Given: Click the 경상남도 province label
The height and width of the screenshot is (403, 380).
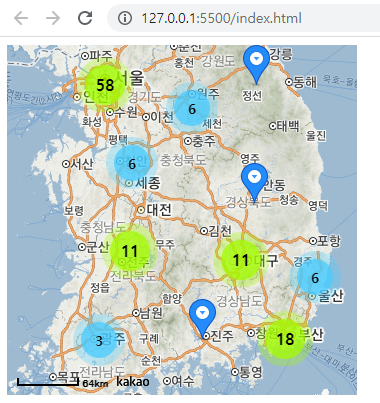Looking at the screenshot, I should 239,301.
